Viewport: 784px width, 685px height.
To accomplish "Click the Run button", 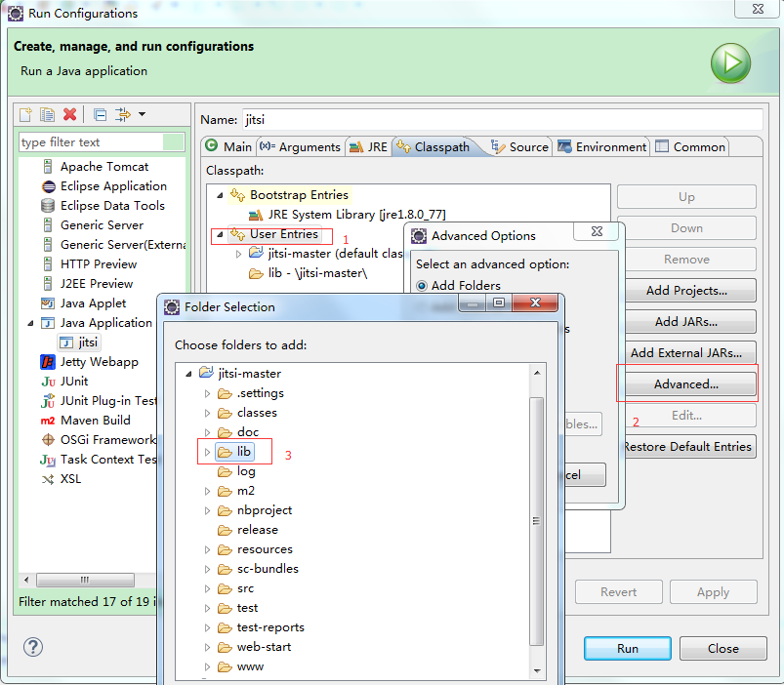I will [628, 649].
